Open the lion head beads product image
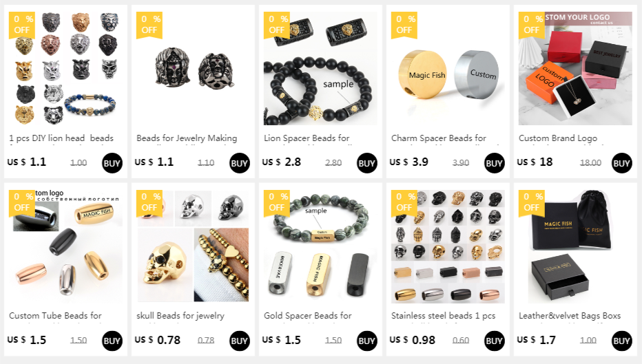Image resolution: width=642 pixels, height=364 pixels. click(65, 68)
